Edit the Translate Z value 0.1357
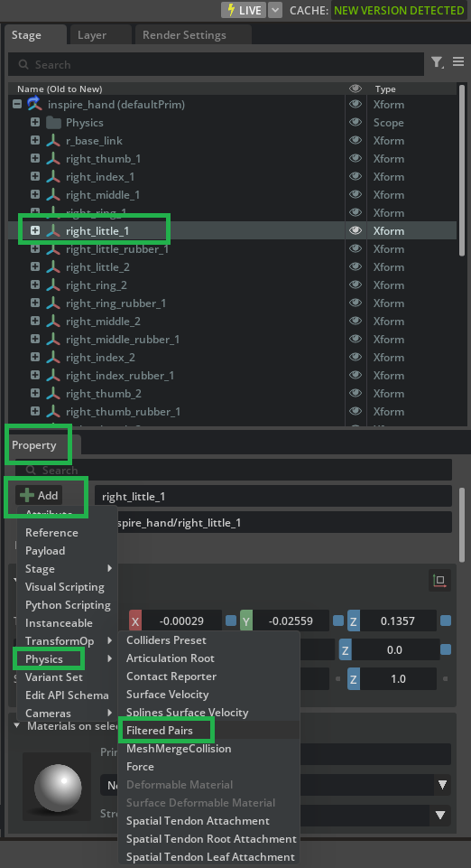The image size is (471, 868). point(398,621)
